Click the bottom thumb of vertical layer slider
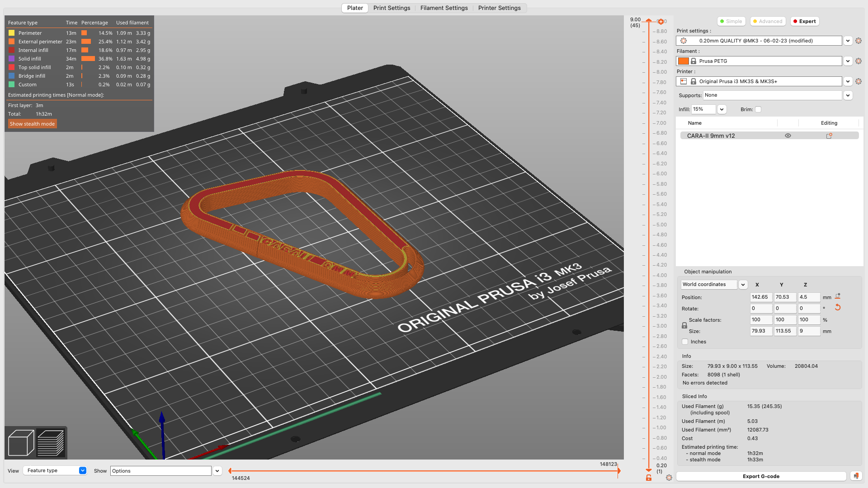The width and height of the screenshot is (868, 488). [649, 470]
